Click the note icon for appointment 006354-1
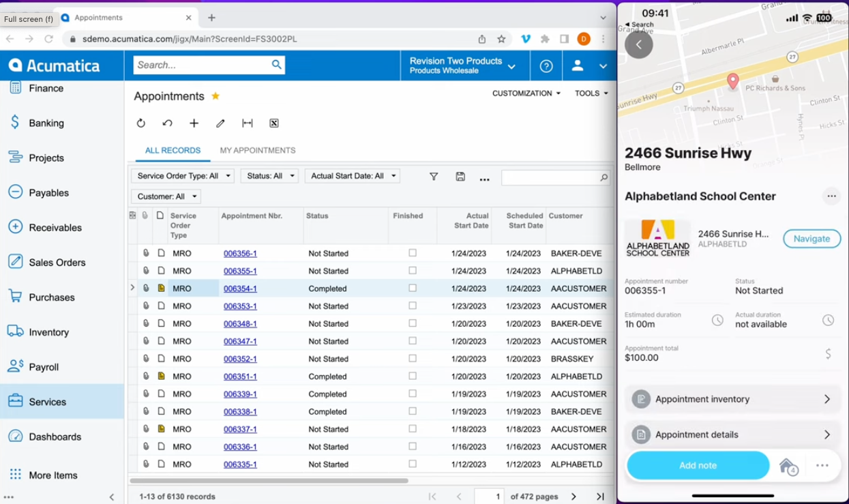Screen dimensions: 849x504 coord(161,288)
